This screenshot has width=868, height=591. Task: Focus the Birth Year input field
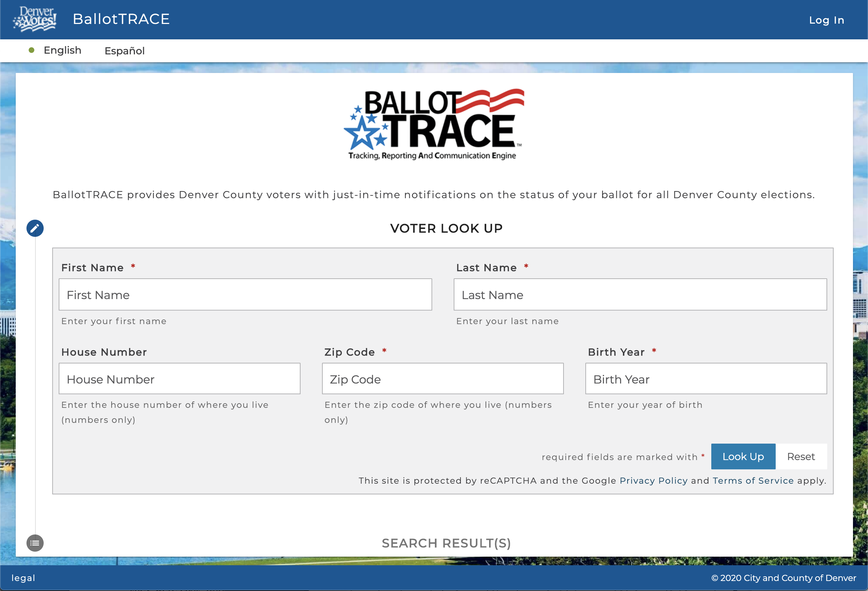click(x=706, y=379)
